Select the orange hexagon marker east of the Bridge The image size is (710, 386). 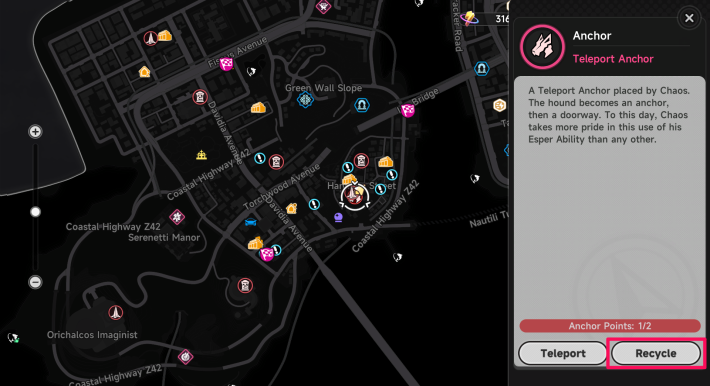click(x=499, y=106)
